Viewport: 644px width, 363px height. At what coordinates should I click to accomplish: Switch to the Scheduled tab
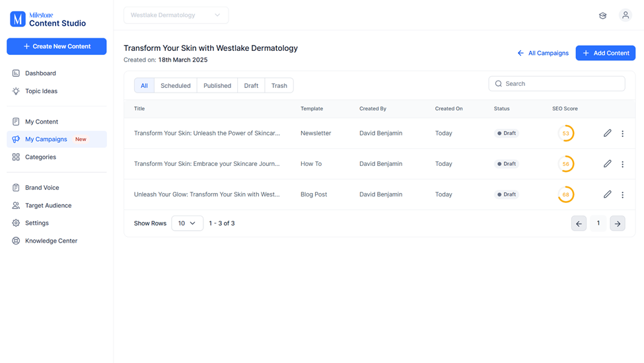(176, 85)
